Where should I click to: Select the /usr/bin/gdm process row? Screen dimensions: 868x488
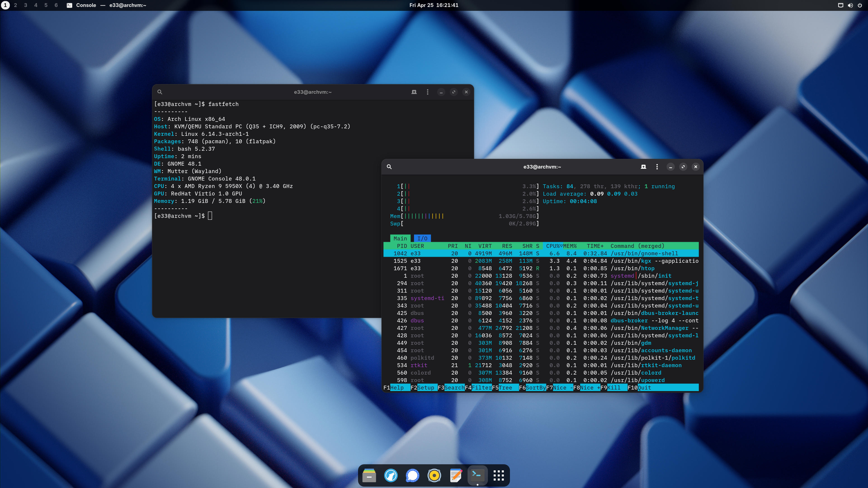[541, 343]
